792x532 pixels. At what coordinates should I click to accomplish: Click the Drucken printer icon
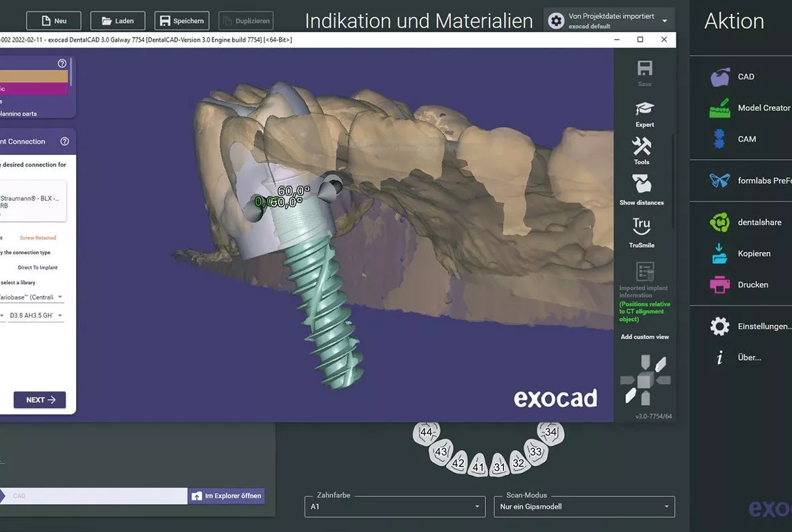pyautogui.click(x=720, y=285)
